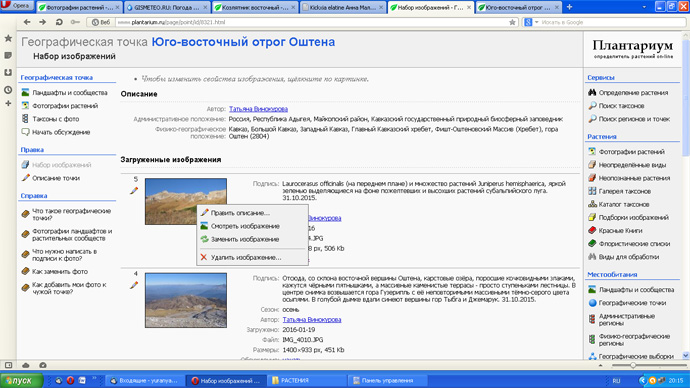Image resolution: width=690 pixels, height=388 pixels.
Task: Go forward with the browser forward arrow
Action: [x=43, y=22]
